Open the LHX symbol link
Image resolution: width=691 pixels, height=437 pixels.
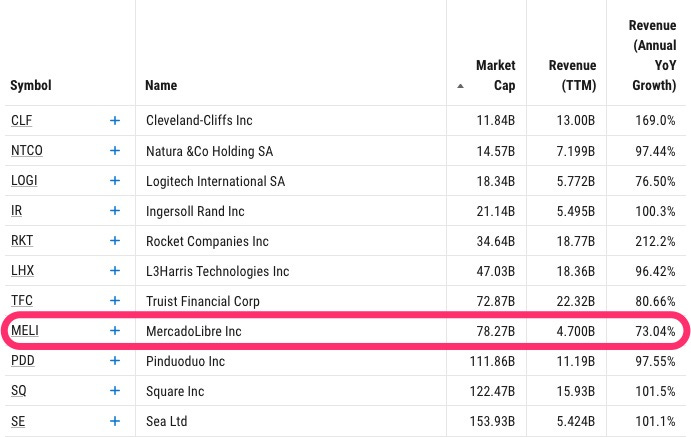22,270
